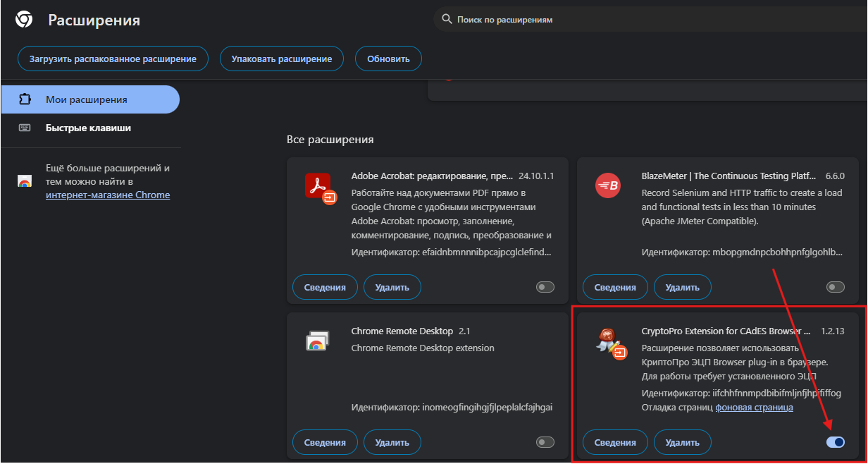Click Adobe Acrobat version 24.10.1.1

pyautogui.click(x=536, y=176)
